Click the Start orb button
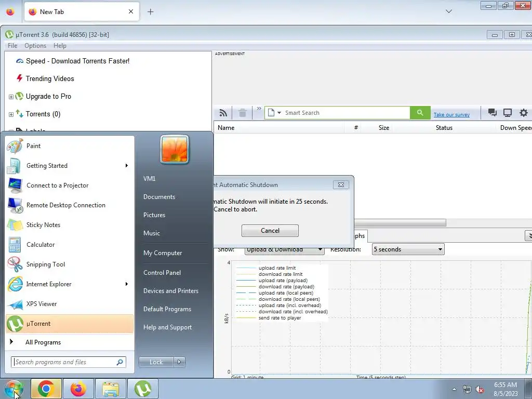Image resolution: width=532 pixels, height=399 pixels. (14, 389)
